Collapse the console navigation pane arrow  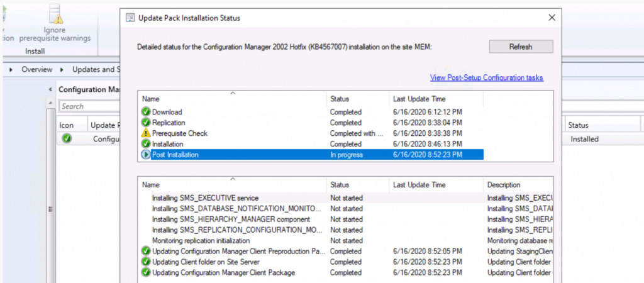(x=50, y=89)
